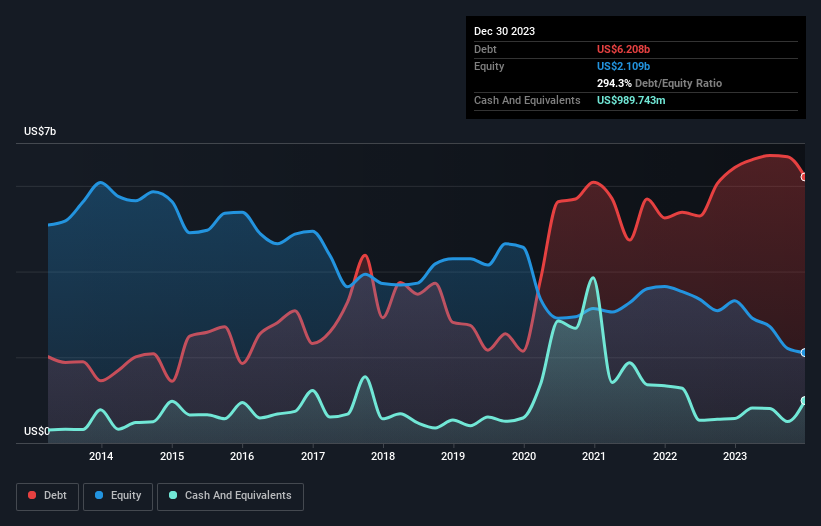Select the 2021 x-axis label
Screen dimensions: 821x526
click(594, 456)
